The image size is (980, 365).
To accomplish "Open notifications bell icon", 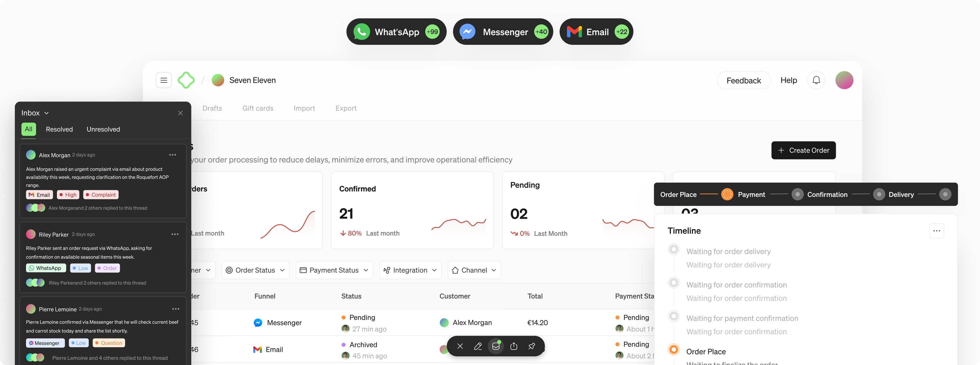I will point(816,80).
